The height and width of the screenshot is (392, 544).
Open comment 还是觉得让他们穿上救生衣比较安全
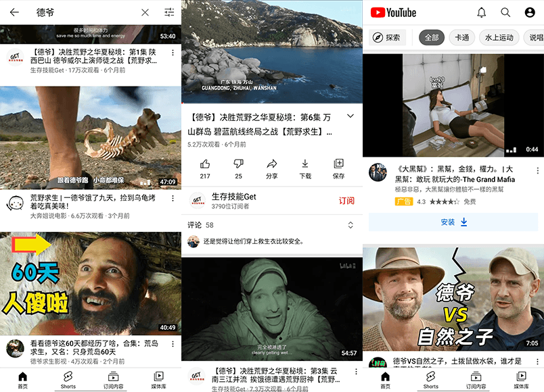(253, 241)
